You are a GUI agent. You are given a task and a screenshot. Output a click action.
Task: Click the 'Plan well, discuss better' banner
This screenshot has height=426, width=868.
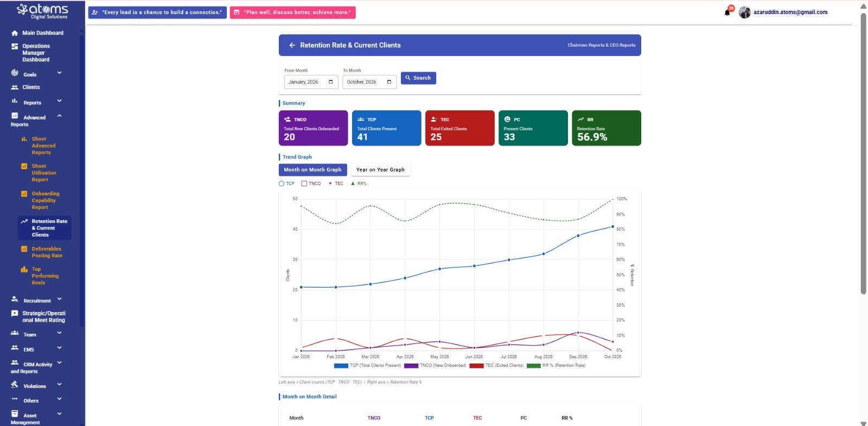coord(292,12)
